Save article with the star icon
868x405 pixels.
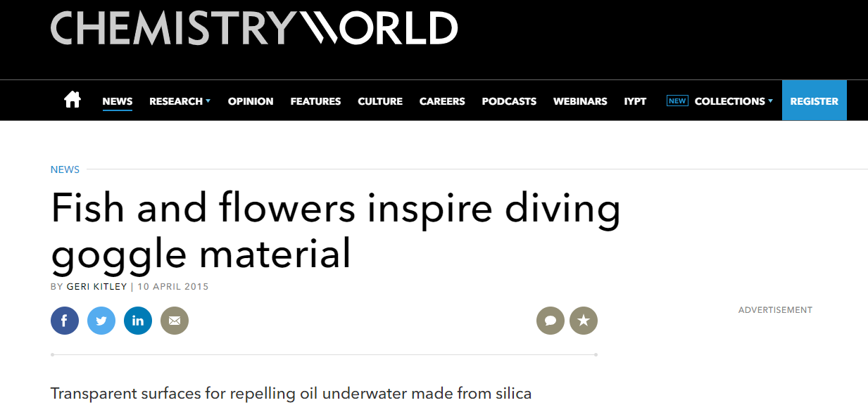click(584, 321)
